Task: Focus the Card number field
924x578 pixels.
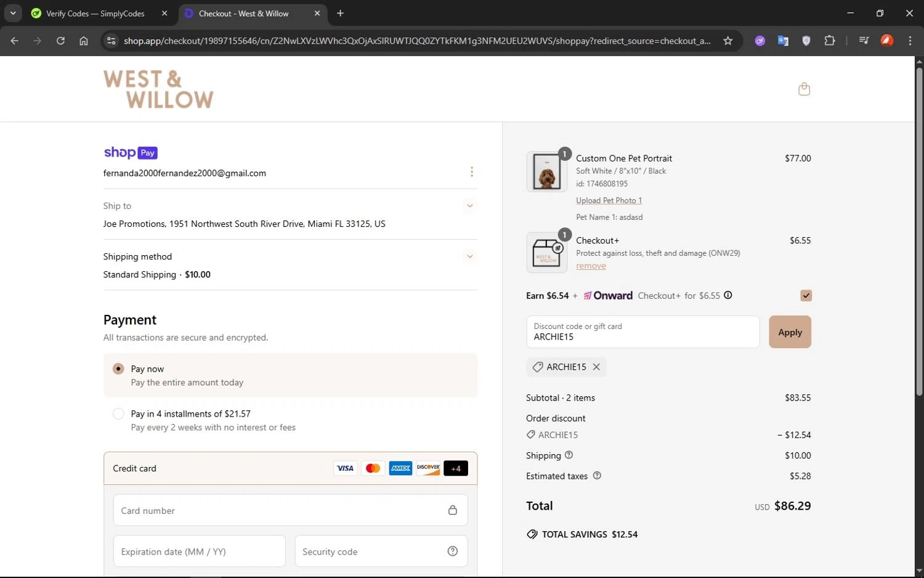Action: (x=290, y=510)
